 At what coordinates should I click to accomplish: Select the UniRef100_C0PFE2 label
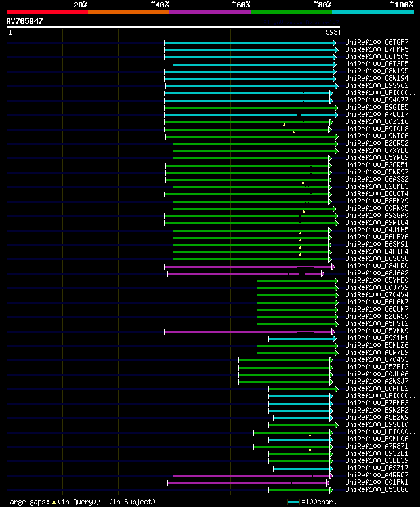pyautogui.click(x=377, y=389)
